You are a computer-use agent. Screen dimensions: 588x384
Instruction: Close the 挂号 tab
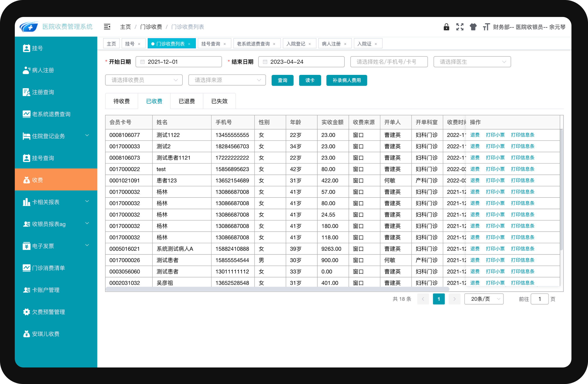point(139,44)
